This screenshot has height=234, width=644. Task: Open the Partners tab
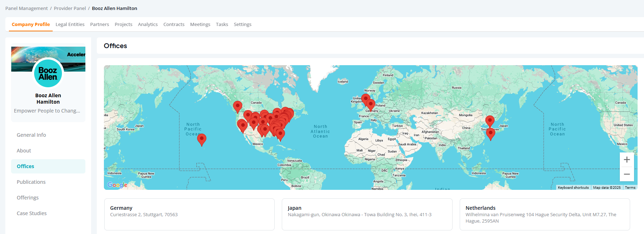[100, 24]
